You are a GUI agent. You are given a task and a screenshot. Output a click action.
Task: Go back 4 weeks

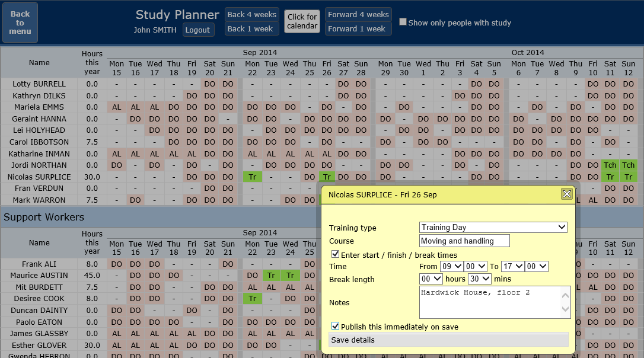[x=252, y=14]
